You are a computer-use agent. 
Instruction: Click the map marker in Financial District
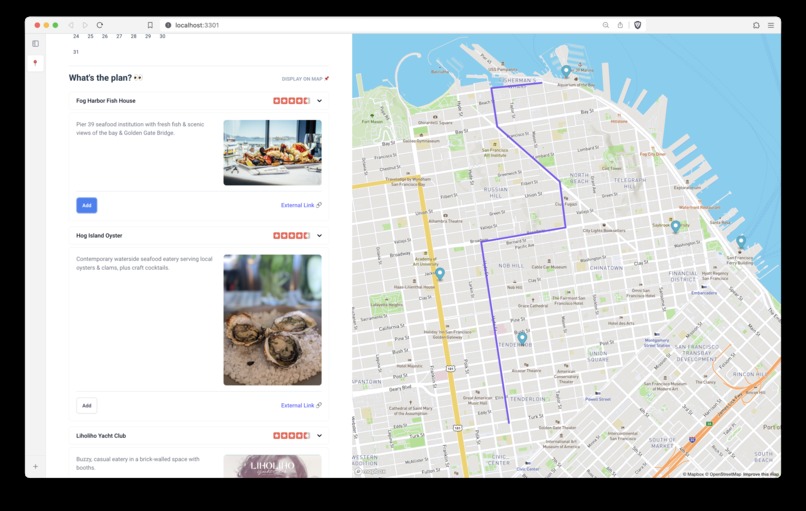point(675,226)
